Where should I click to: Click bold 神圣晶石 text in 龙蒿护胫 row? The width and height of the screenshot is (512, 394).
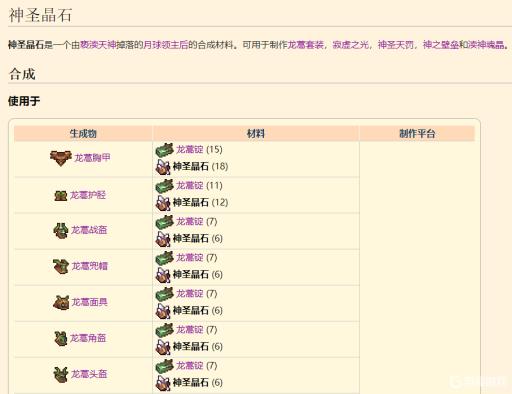tap(191, 202)
